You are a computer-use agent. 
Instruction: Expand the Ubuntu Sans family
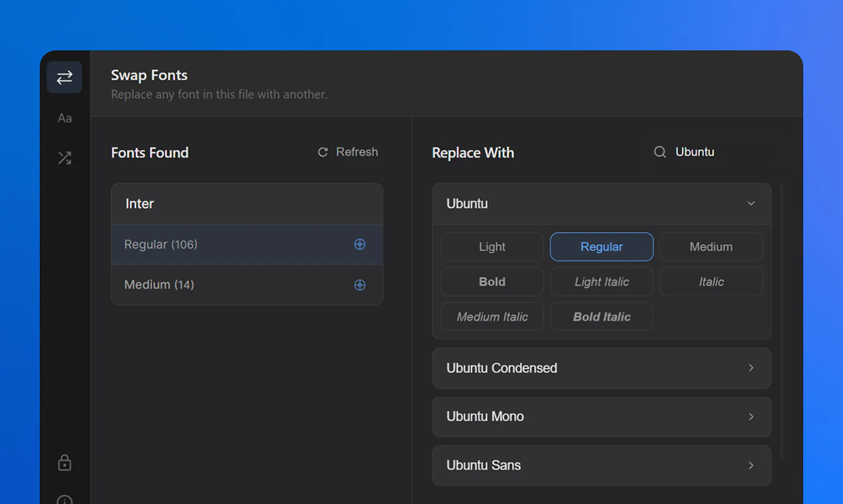click(x=601, y=465)
